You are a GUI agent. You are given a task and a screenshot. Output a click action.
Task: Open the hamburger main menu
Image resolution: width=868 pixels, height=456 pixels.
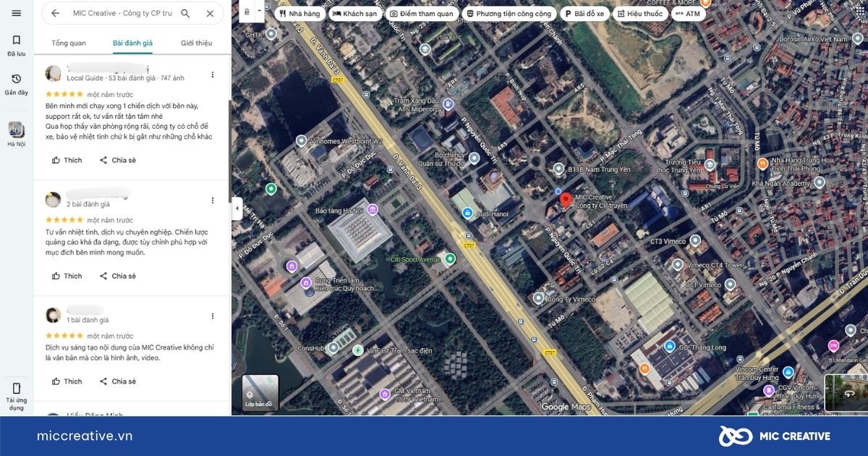[x=17, y=13]
